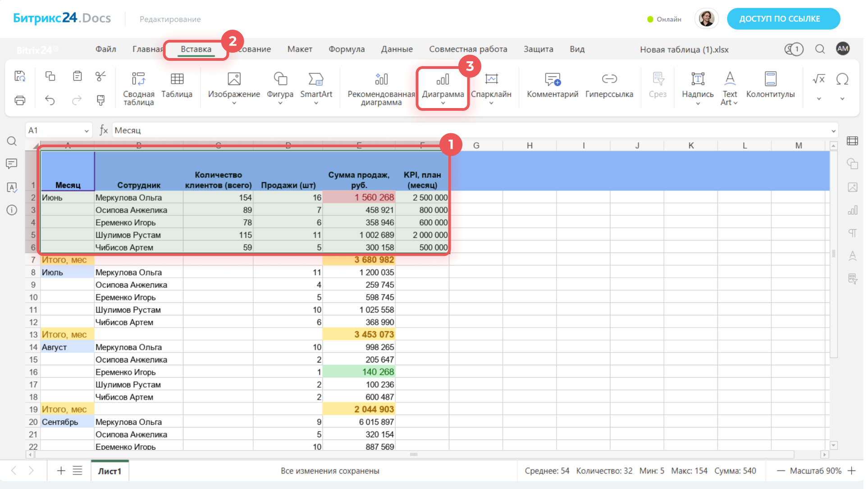Switch to the Формула tab
The width and height of the screenshot is (868, 489).
click(x=346, y=49)
